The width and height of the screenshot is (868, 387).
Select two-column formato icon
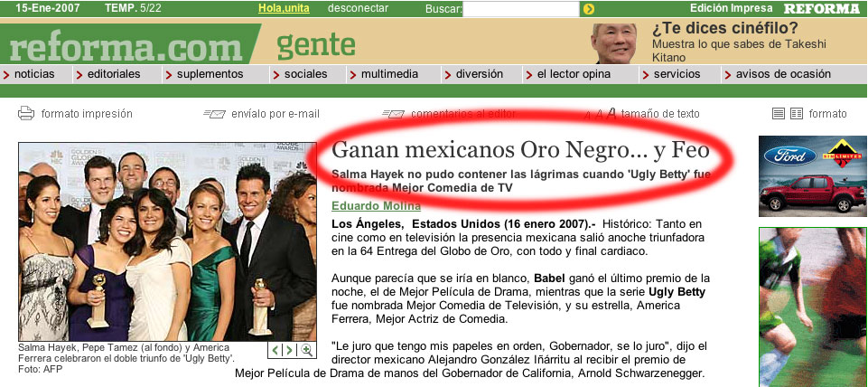coord(796,114)
